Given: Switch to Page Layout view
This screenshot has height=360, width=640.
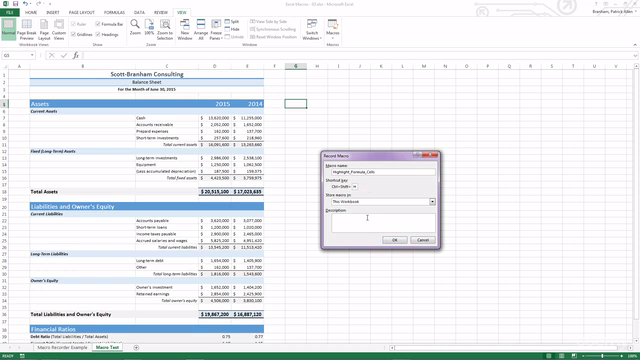Looking at the screenshot, I should pos(44,29).
